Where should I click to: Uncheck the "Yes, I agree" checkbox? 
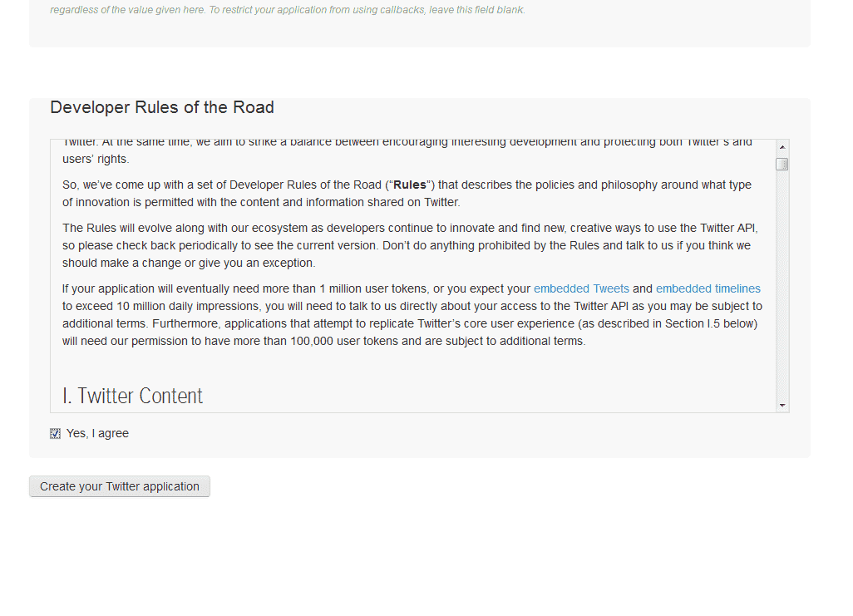point(55,433)
